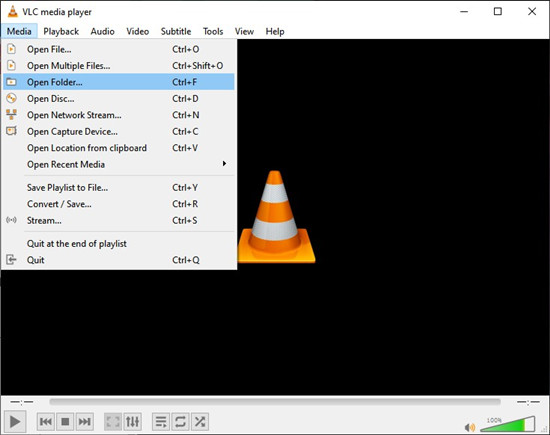Minimize the VLC window
This screenshot has width=550, height=435.
[464, 12]
